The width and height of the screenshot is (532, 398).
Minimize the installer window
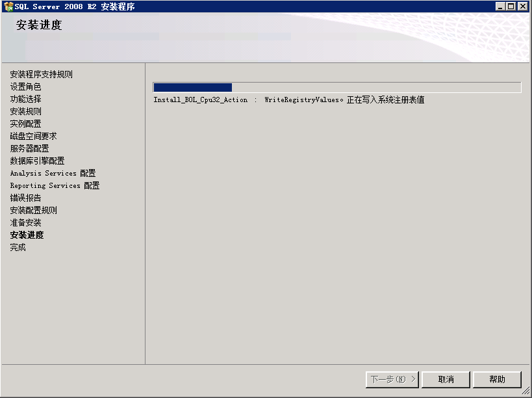(500, 7)
